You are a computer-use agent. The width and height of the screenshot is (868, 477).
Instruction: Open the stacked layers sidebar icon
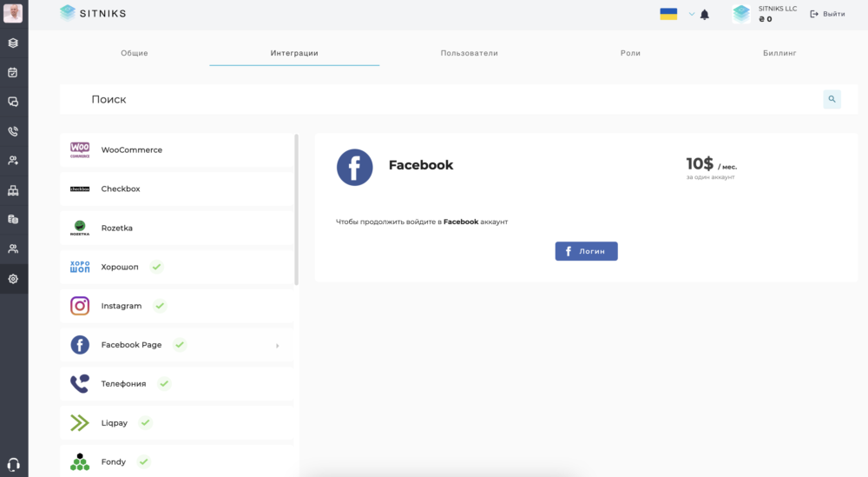[13, 43]
